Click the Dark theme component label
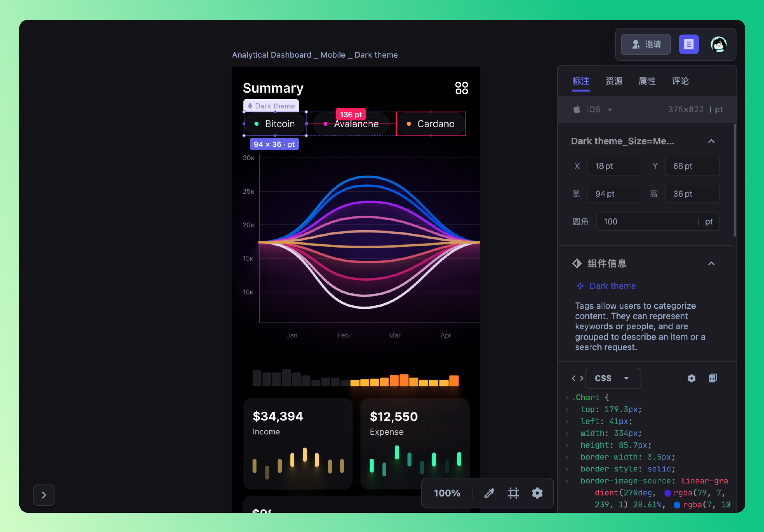The height and width of the screenshot is (532, 764). tap(271, 106)
